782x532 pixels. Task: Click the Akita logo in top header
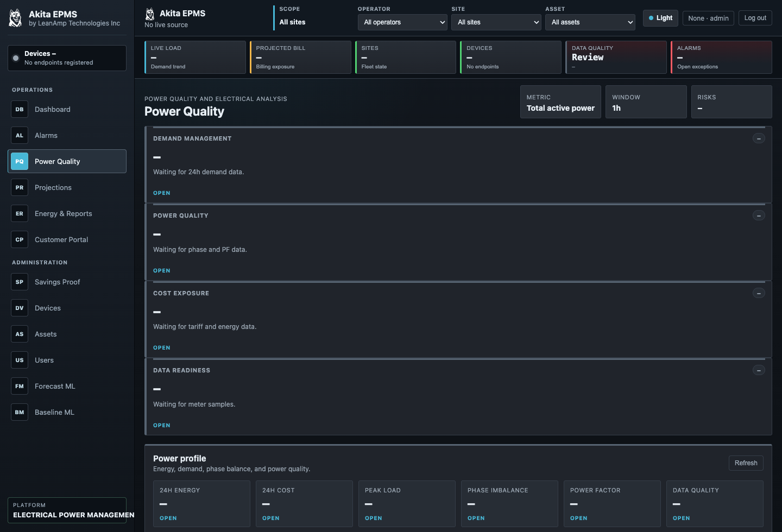(x=150, y=14)
